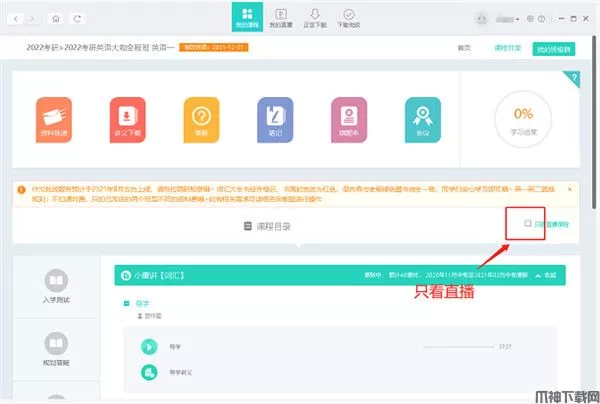Open the 导学讲义 document icon
The height and width of the screenshot is (404, 600).
pyautogui.click(x=149, y=372)
